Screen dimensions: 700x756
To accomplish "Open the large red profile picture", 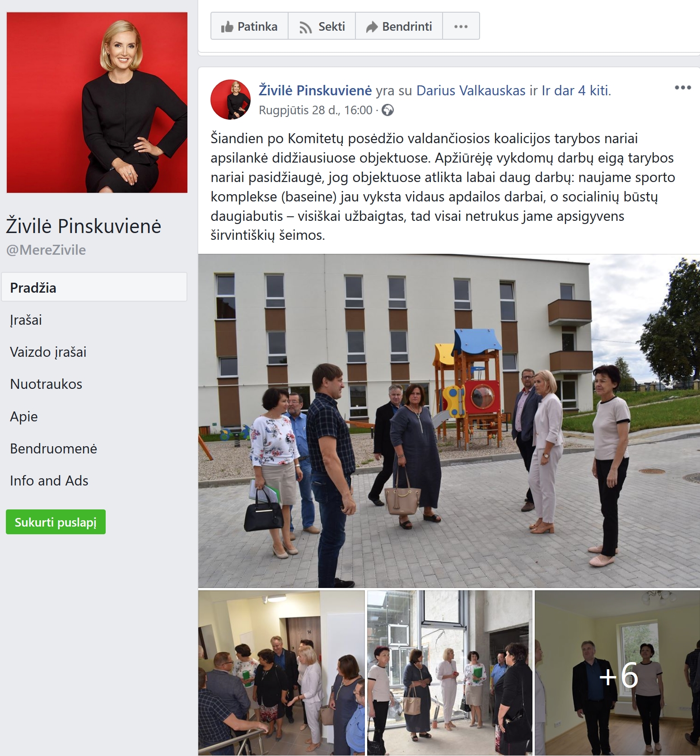I will (97, 103).
